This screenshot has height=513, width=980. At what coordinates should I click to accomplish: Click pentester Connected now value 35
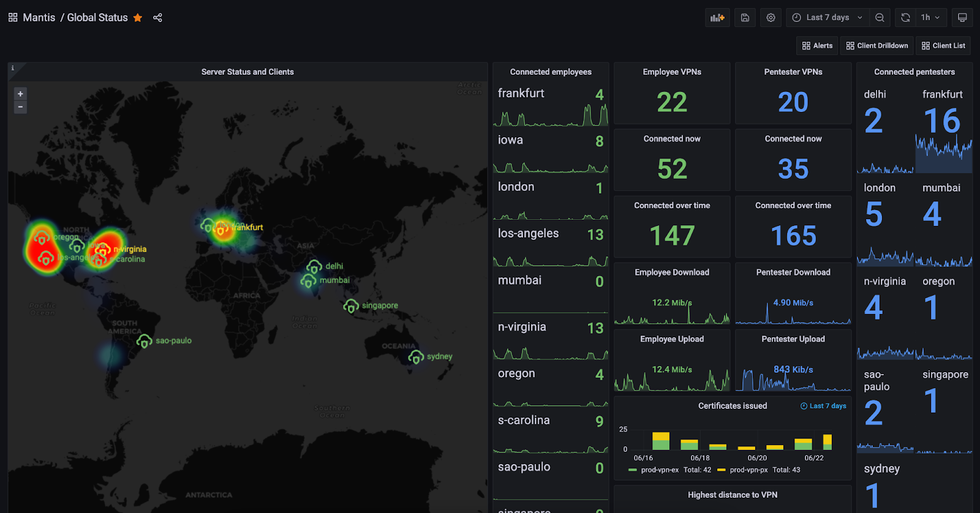(793, 169)
